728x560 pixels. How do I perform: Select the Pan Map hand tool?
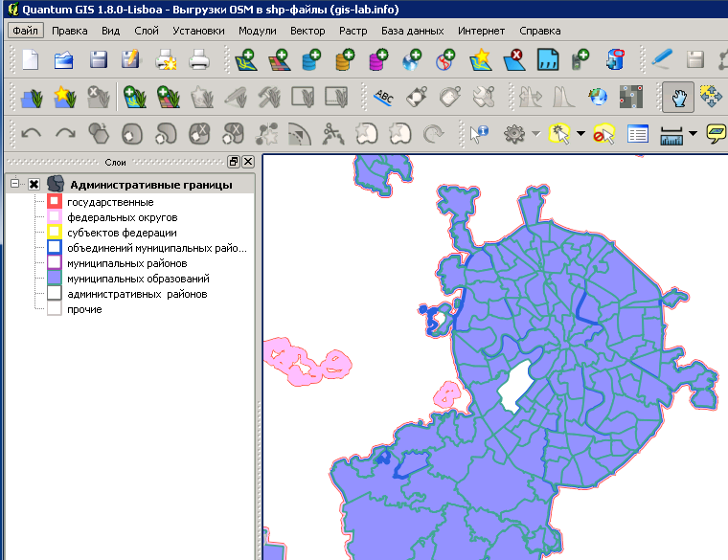pos(677,97)
